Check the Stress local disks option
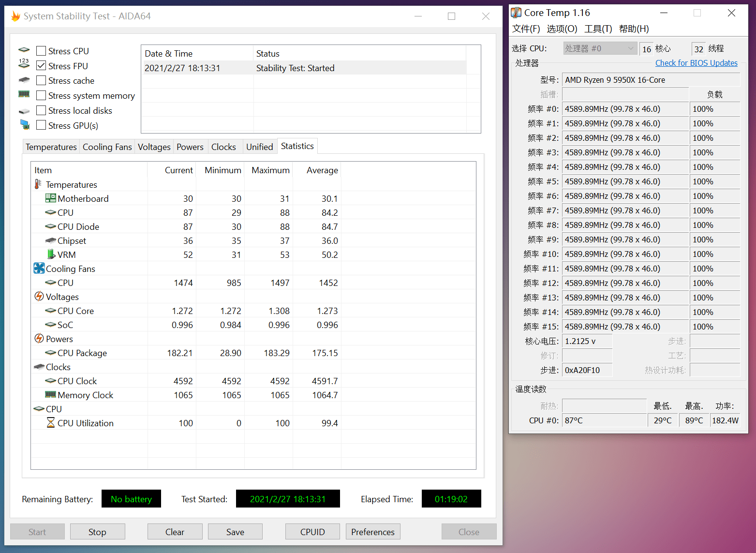The image size is (756, 553). click(x=41, y=110)
